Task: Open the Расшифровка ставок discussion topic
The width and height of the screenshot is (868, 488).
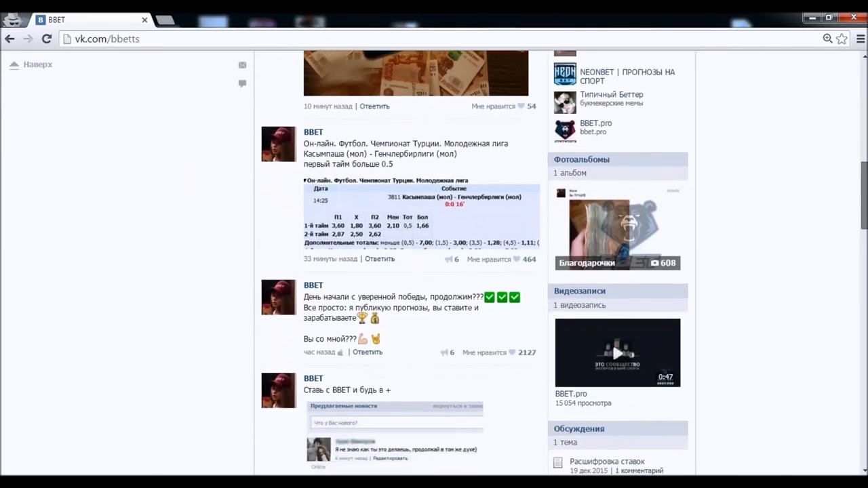Action: tap(607, 462)
